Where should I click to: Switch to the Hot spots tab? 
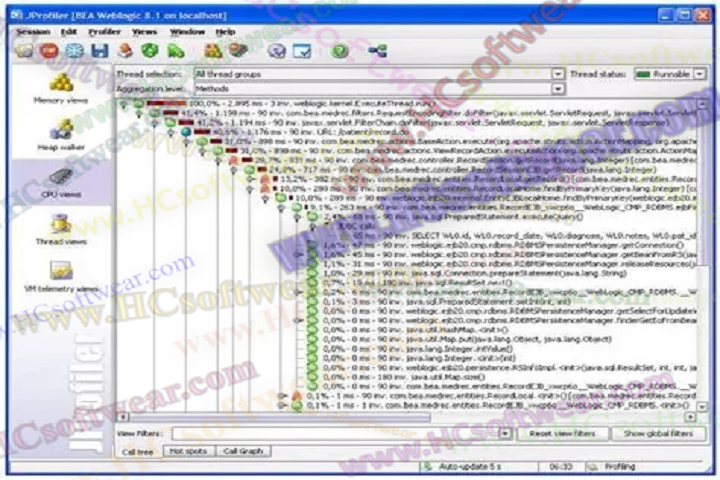(188, 451)
